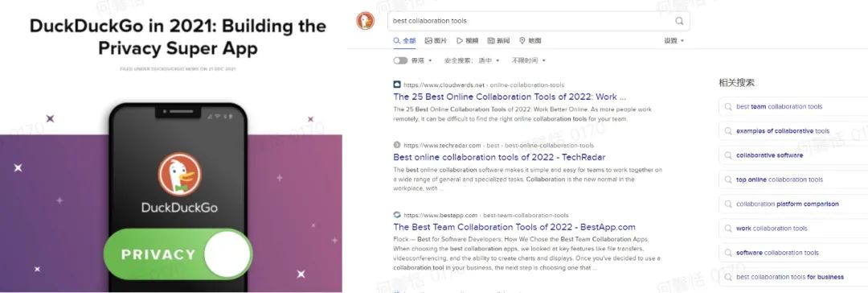Click the https://www.bestapp.com URL line
The height and width of the screenshot is (293, 868).
(486, 215)
